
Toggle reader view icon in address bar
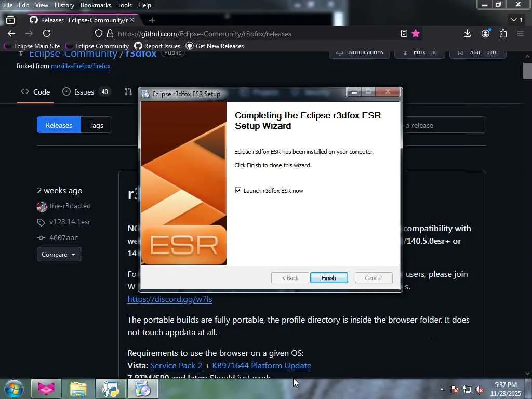tap(404, 33)
